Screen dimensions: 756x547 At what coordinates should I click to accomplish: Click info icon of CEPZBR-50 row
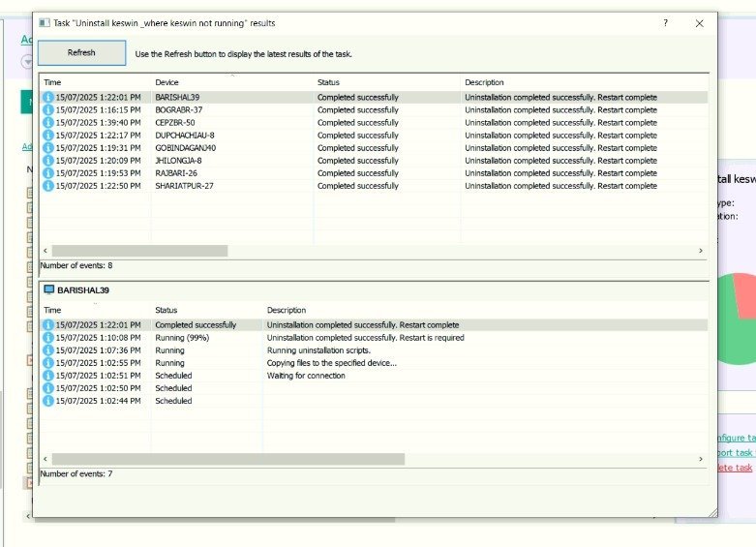pyautogui.click(x=47, y=123)
